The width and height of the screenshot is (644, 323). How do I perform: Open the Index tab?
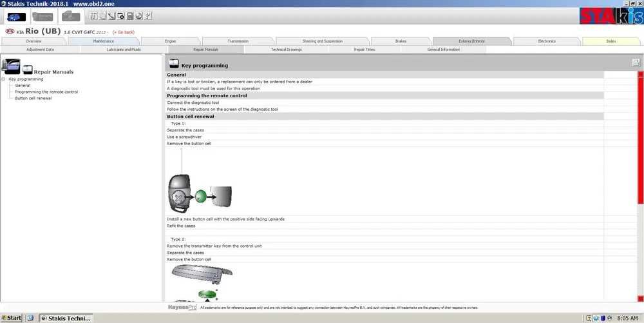click(611, 41)
